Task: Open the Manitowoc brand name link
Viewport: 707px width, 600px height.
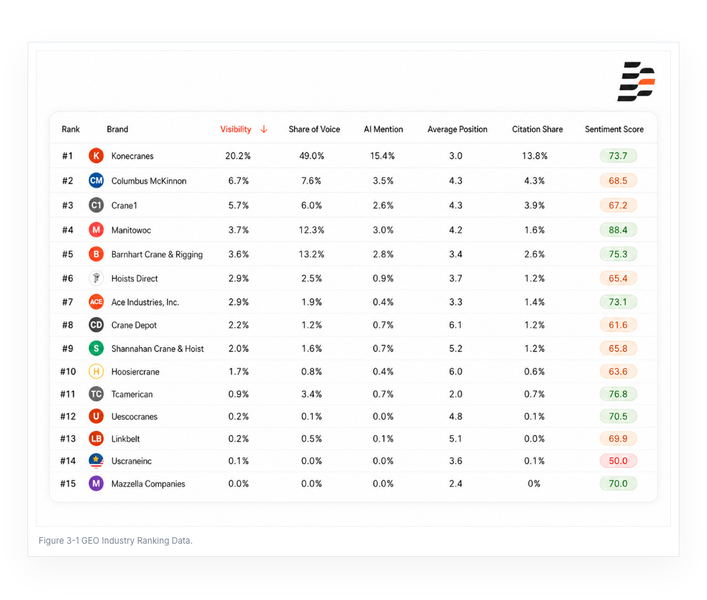Action: (131, 230)
